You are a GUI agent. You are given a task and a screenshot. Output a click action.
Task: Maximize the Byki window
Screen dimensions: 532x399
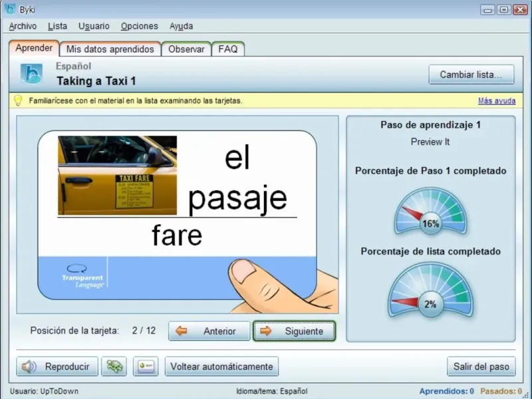(504, 9)
